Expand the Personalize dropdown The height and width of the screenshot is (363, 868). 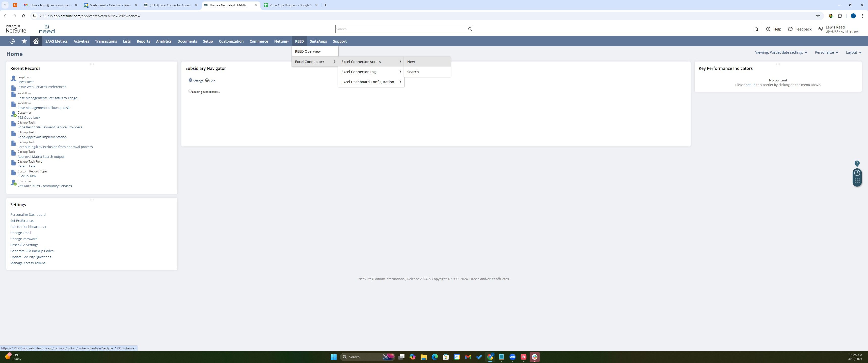(826, 52)
